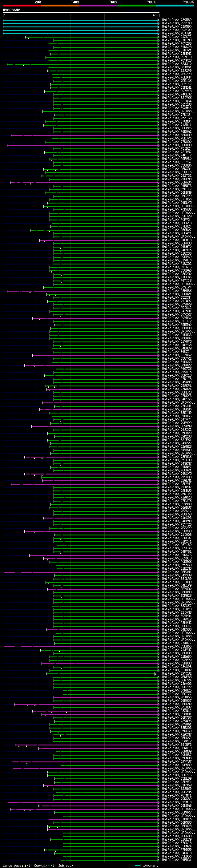This screenshot has width=197, height=868.
Task: Click the green ~80% identity scale segment
Action: pyautogui.click(x=137, y=6)
